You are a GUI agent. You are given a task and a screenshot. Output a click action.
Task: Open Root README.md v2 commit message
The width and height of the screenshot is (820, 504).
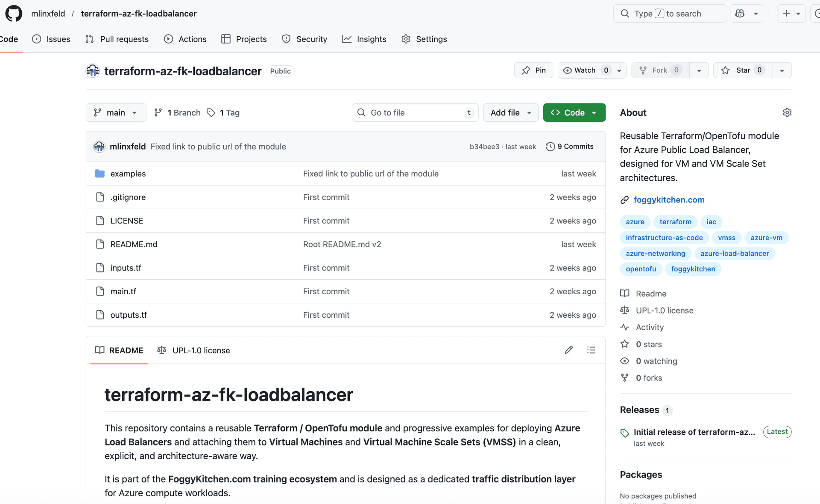[342, 244]
